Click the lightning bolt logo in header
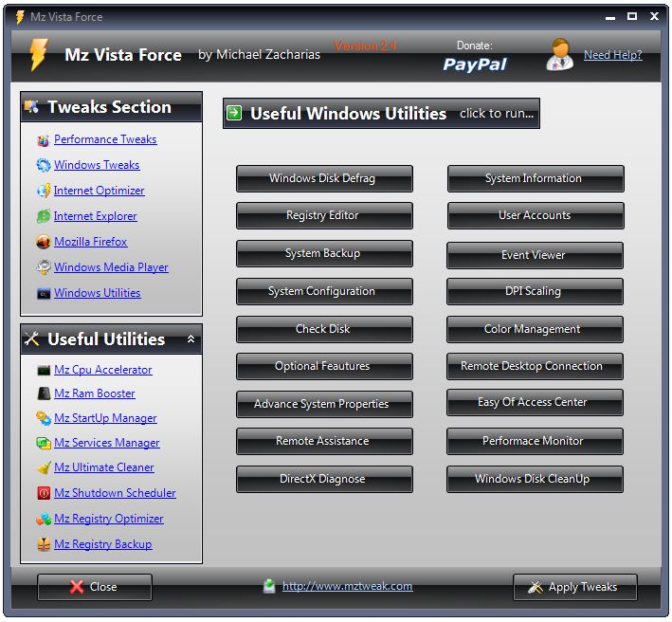Screen dimensions: 672x622 (38, 54)
